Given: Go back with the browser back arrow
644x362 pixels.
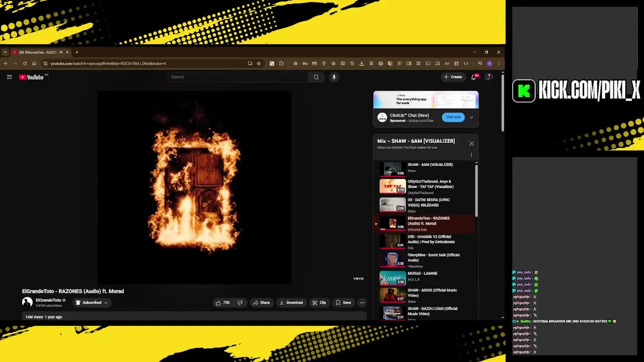Looking at the screenshot, I should tap(6, 63).
